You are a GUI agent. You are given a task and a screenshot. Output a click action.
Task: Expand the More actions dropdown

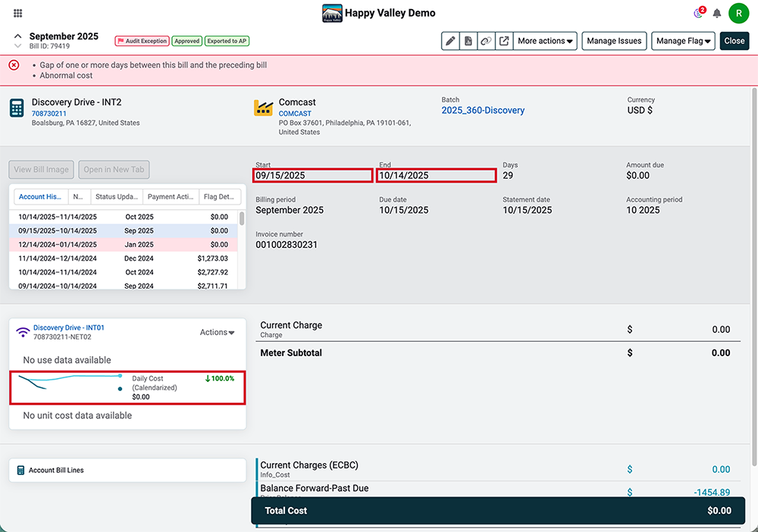tap(545, 41)
